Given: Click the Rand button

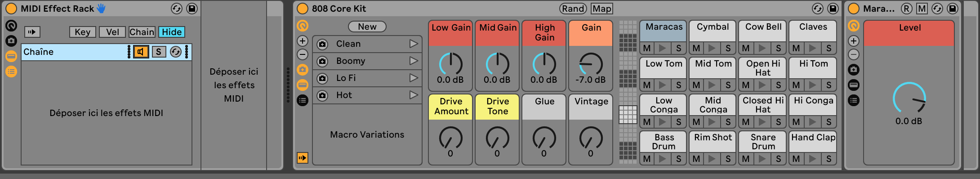Looking at the screenshot, I should click(x=573, y=9).
